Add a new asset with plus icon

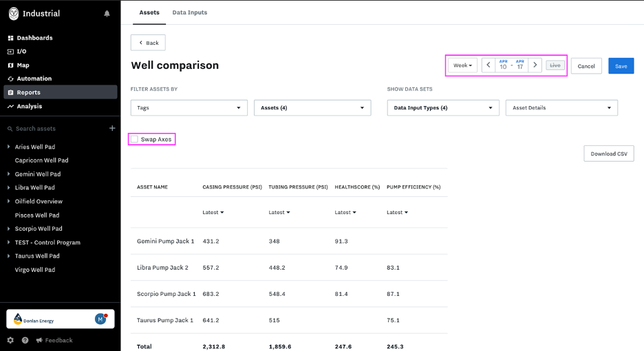tap(112, 128)
